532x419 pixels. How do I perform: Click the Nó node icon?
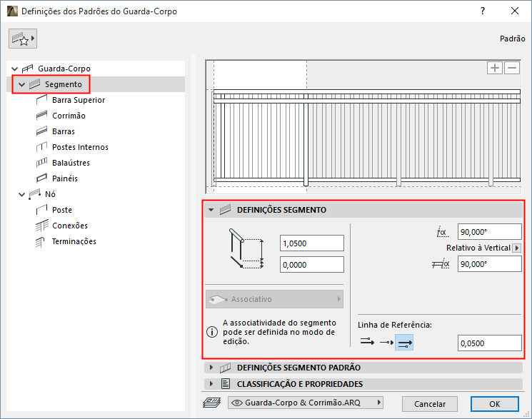coord(34,194)
